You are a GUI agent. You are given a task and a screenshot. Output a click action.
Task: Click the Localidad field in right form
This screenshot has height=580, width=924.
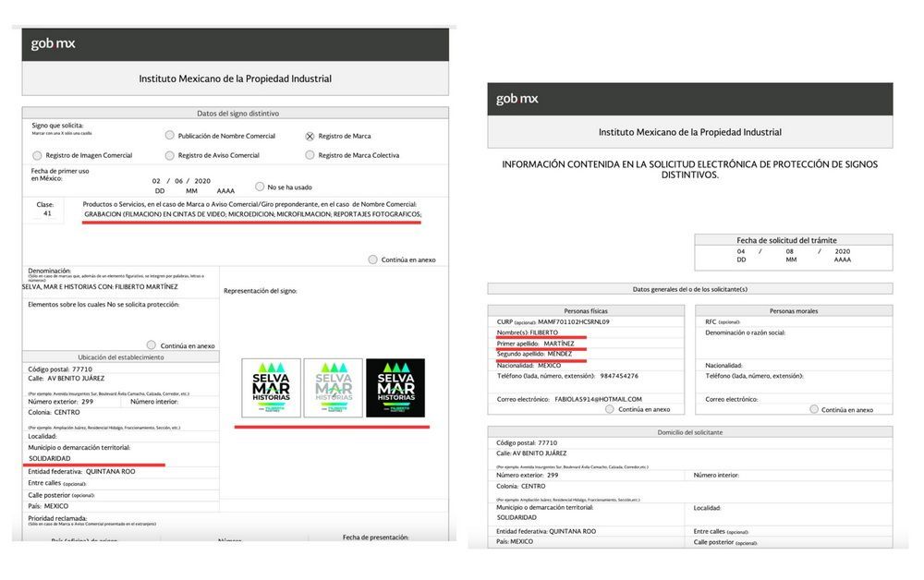coord(707,508)
